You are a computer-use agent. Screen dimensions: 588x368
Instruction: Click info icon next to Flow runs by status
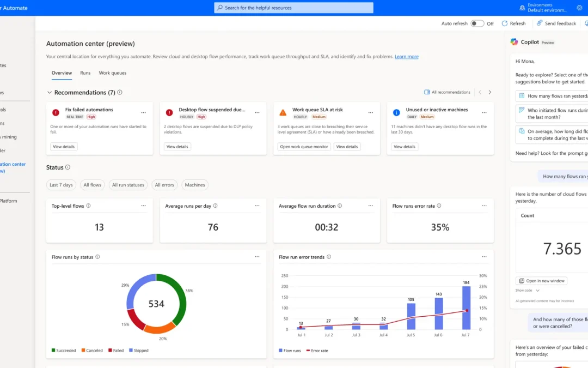[97, 257]
